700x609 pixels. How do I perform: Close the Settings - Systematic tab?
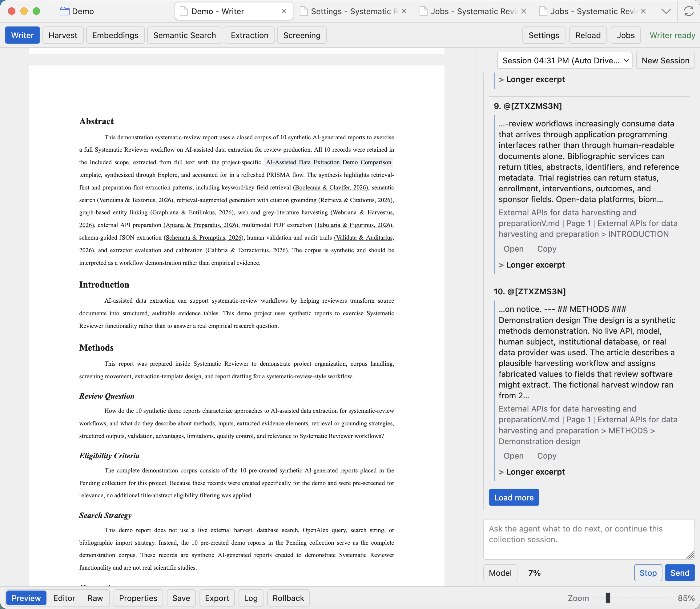tap(404, 11)
